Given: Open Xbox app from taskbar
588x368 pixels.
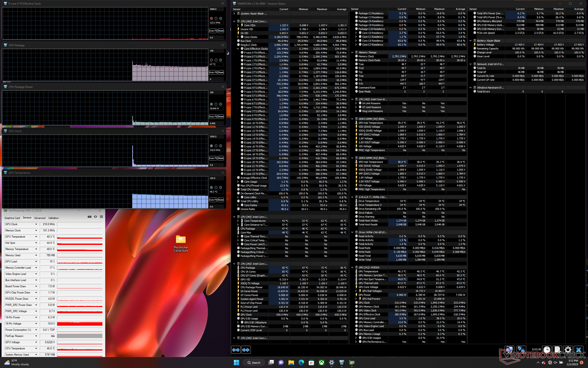Looking at the screenshot, I should point(322,362).
